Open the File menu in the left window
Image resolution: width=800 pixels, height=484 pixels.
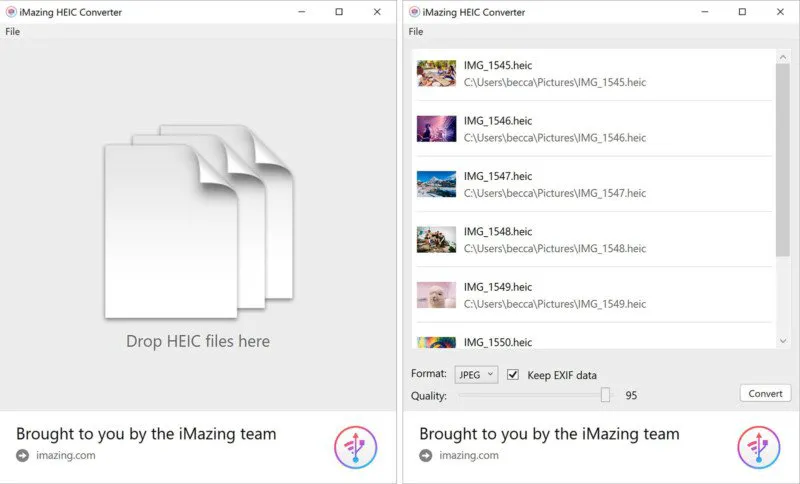[x=12, y=31]
